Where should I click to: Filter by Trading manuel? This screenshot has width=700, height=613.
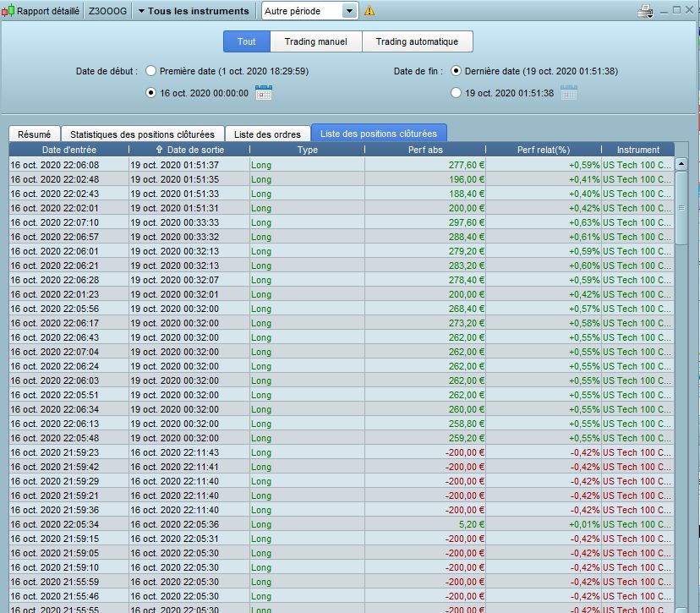pos(316,41)
